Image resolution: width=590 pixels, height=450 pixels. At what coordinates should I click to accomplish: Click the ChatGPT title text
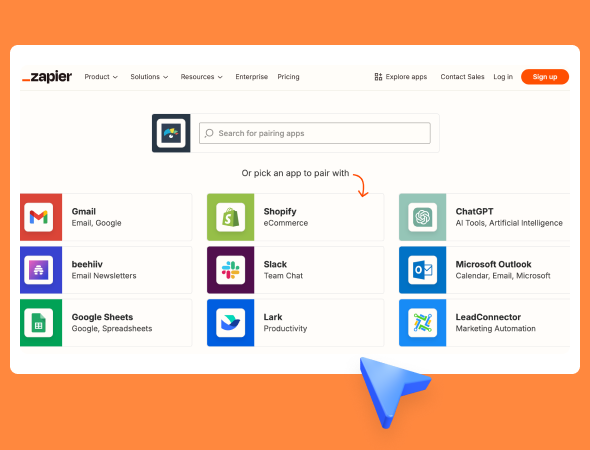[474, 211]
